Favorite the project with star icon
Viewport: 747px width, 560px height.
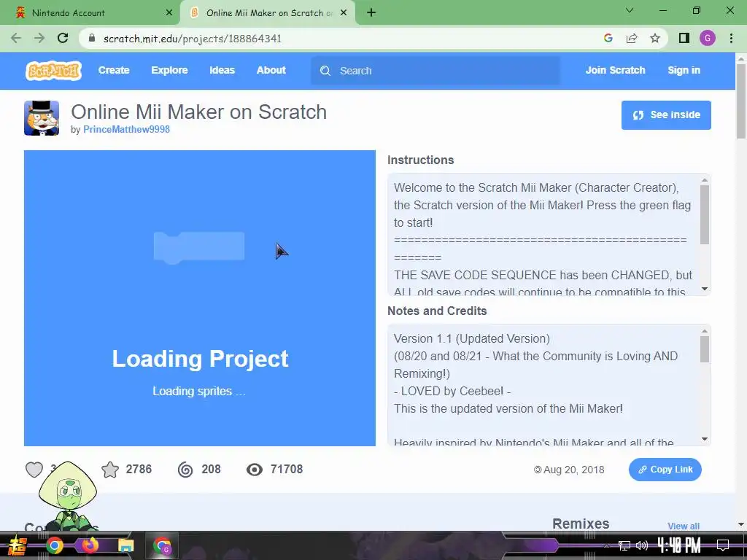[110, 470]
